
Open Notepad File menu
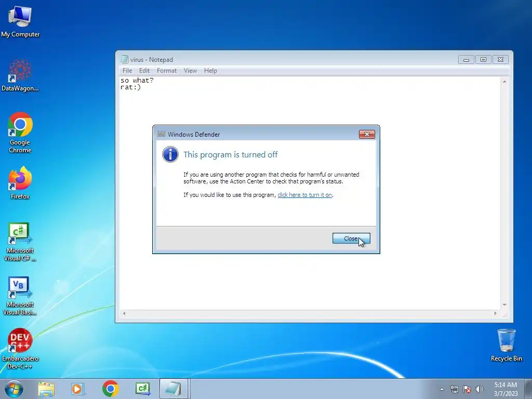coord(127,71)
